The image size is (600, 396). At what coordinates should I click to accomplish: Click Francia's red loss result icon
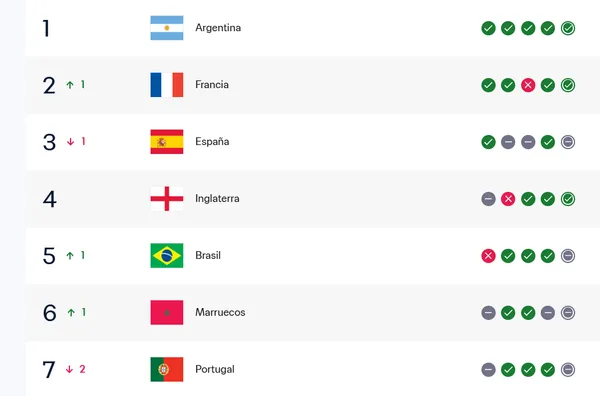click(528, 85)
